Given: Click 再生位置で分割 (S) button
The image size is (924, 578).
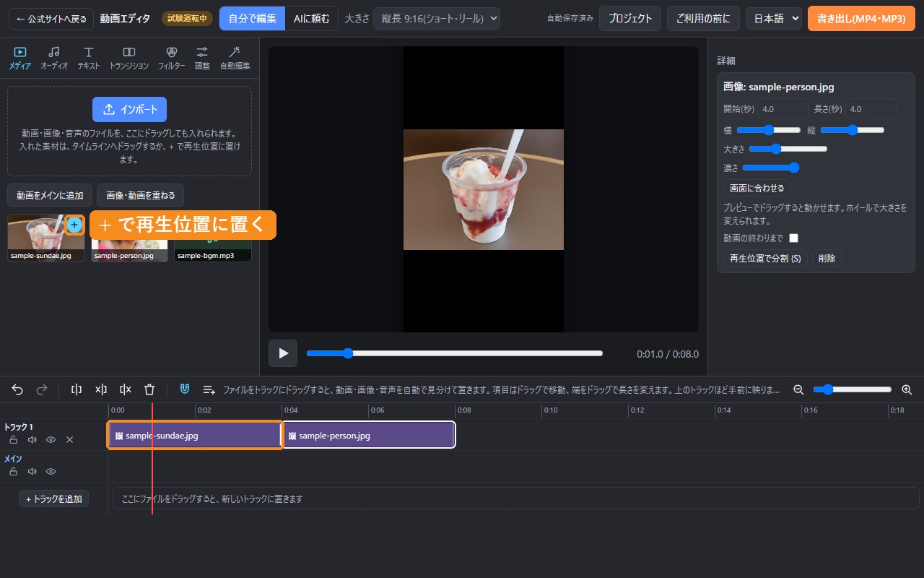Looking at the screenshot, I should [x=765, y=259].
